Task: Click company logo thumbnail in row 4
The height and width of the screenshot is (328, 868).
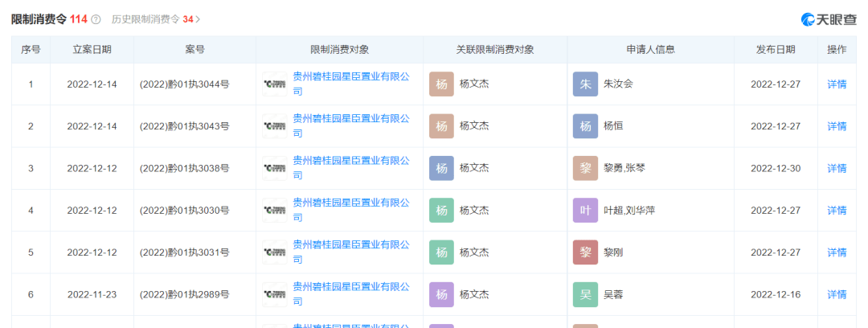Action: [x=275, y=211]
